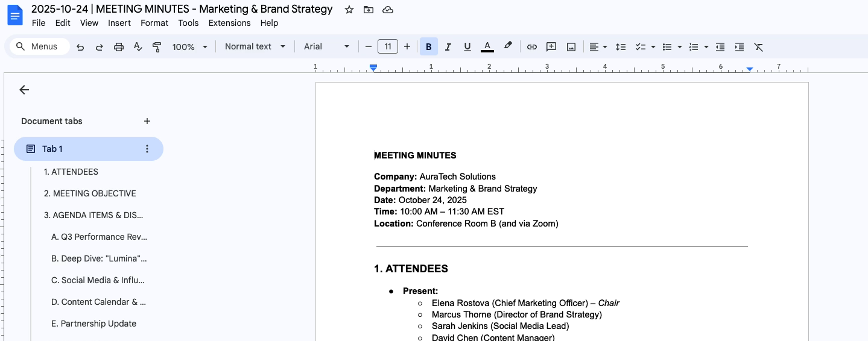
Task: Click the Move to folder icon
Action: click(369, 10)
